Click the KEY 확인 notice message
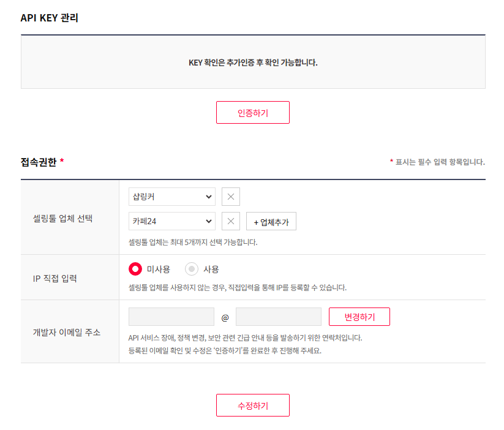Viewport: 504px width, 430px height. 253,62
